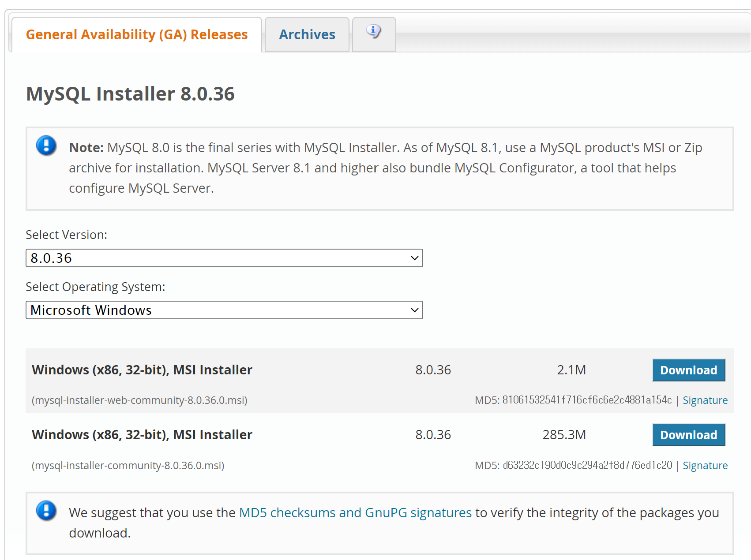
Task: Click the MySQL Installer 8.0.36 heading
Action: (130, 94)
